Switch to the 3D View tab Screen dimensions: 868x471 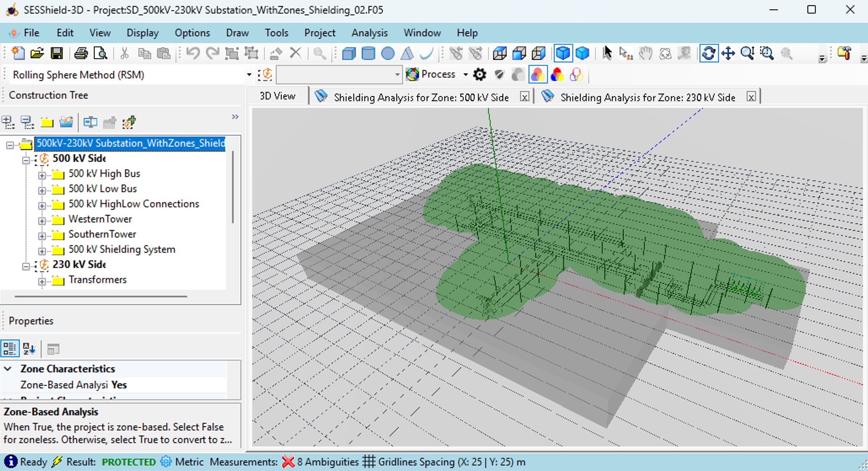coord(278,96)
